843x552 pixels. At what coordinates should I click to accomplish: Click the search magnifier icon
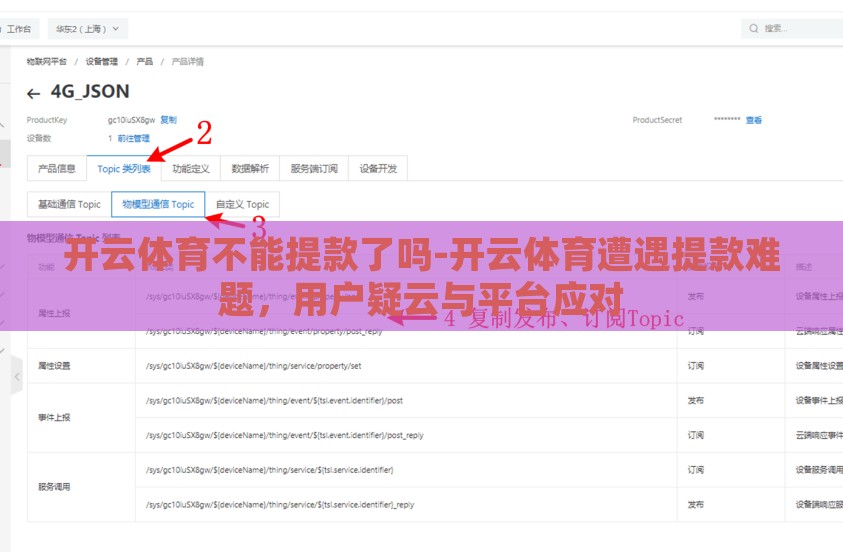tap(754, 28)
